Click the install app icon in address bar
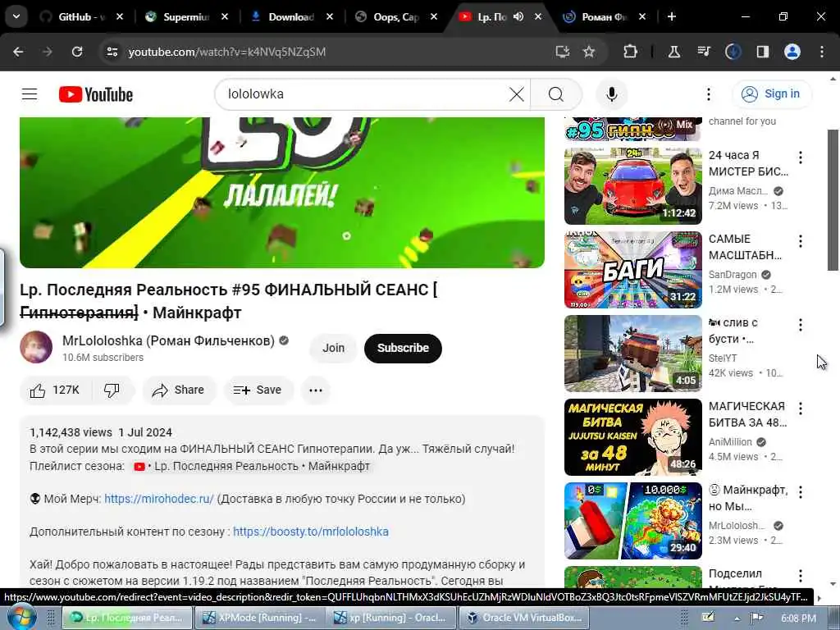The height and width of the screenshot is (630, 840). [x=562, y=52]
